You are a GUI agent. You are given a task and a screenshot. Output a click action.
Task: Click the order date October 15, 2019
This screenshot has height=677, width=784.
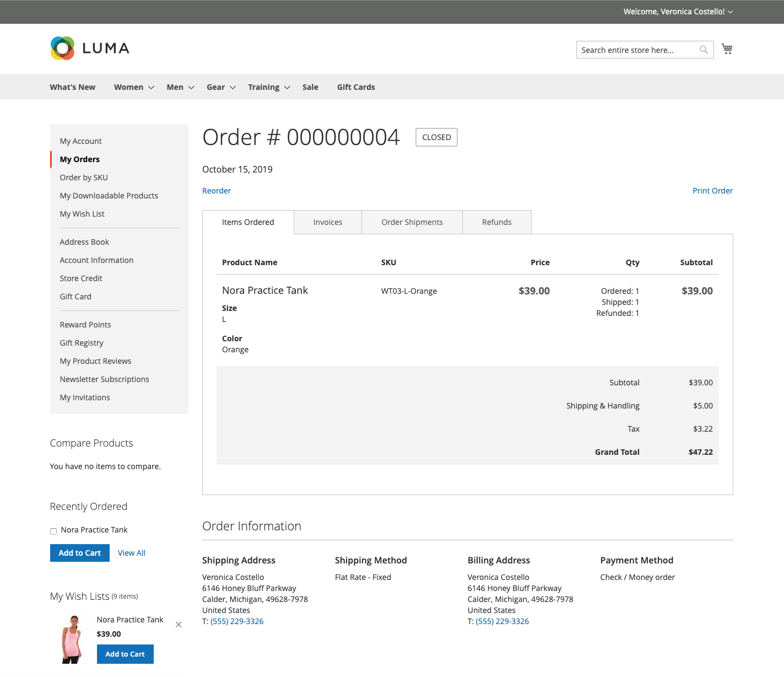tap(237, 169)
